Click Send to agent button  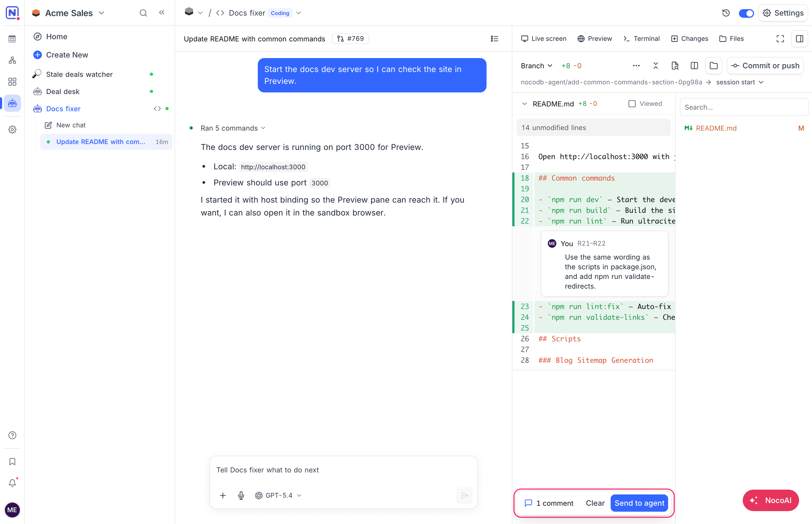[x=639, y=503]
